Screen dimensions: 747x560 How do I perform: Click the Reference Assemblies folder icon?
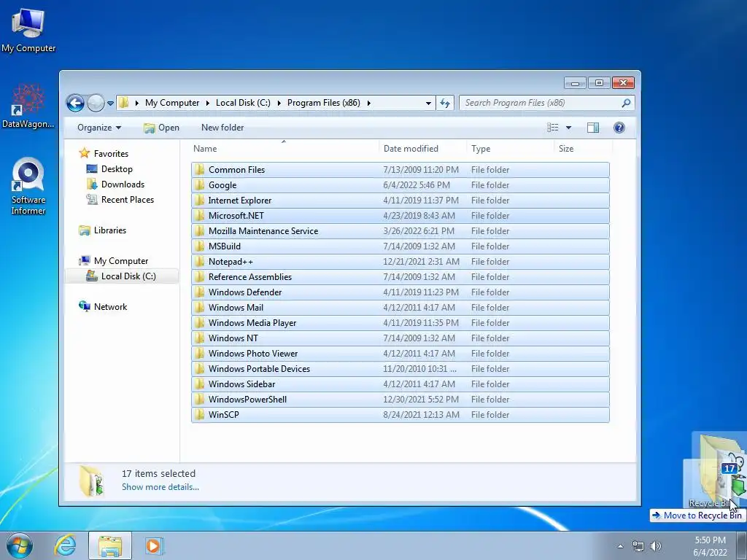point(199,276)
